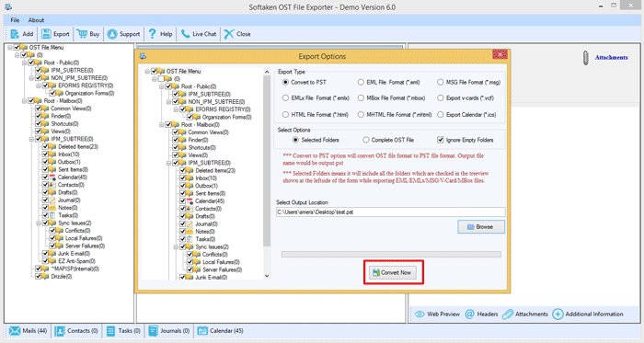
Task: Uncheck Inbox(10) in the Export Options tree
Action: [x=183, y=178]
